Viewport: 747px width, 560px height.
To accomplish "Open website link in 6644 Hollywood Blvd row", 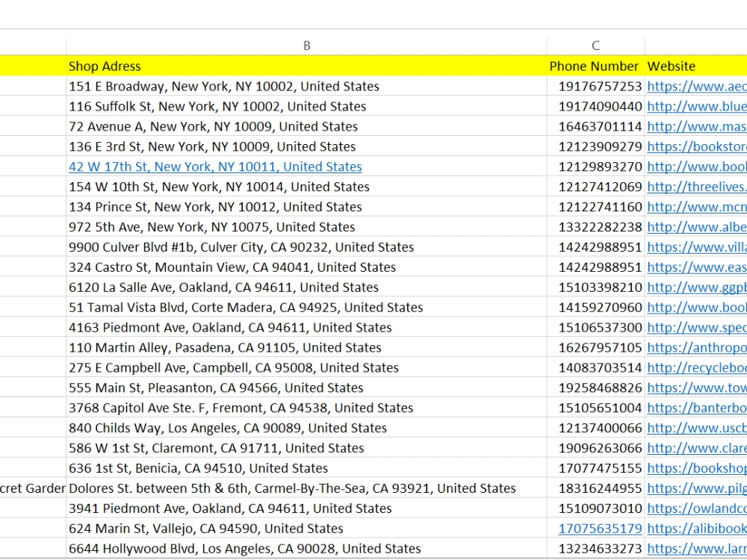I will tap(696, 549).
